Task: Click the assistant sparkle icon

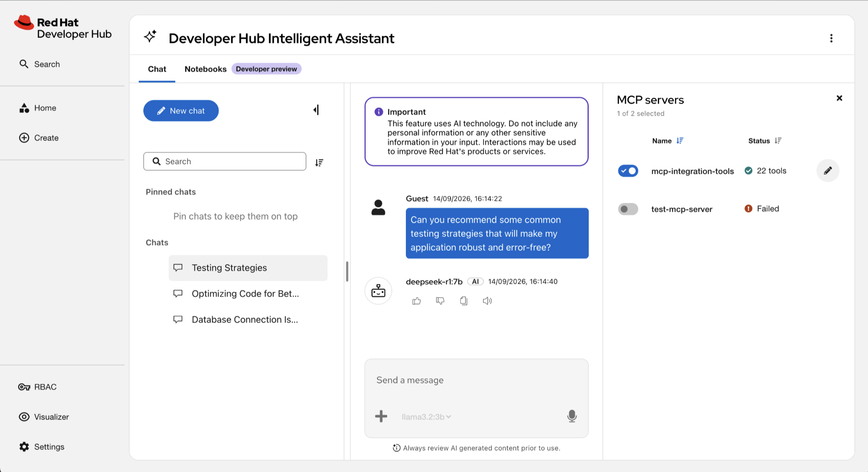Action: tap(150, 37)
